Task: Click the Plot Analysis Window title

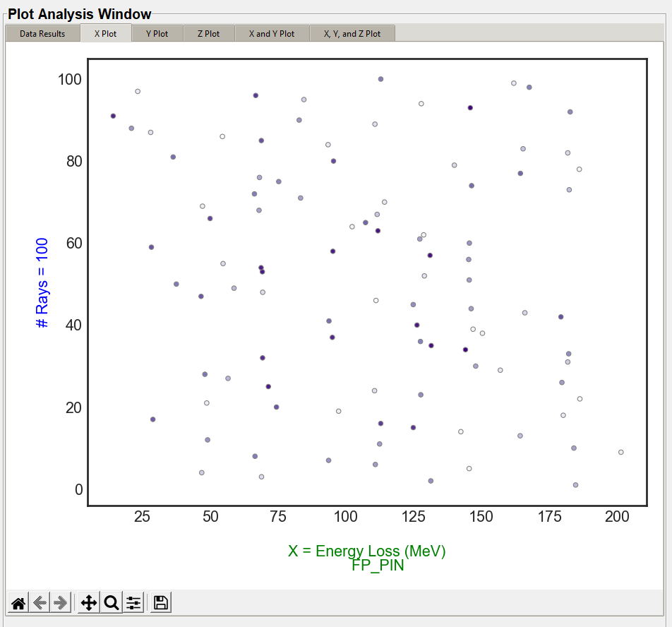Action: [x=80, y=14]
